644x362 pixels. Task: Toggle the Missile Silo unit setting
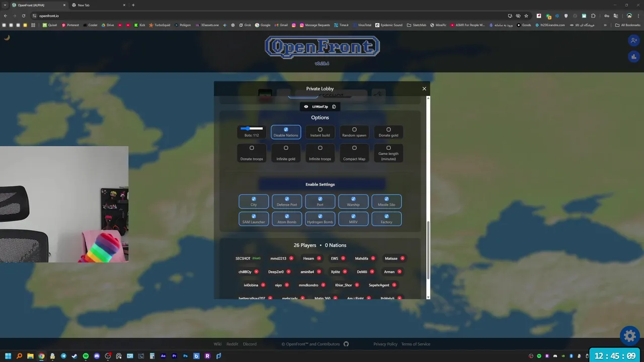point(386,201)
